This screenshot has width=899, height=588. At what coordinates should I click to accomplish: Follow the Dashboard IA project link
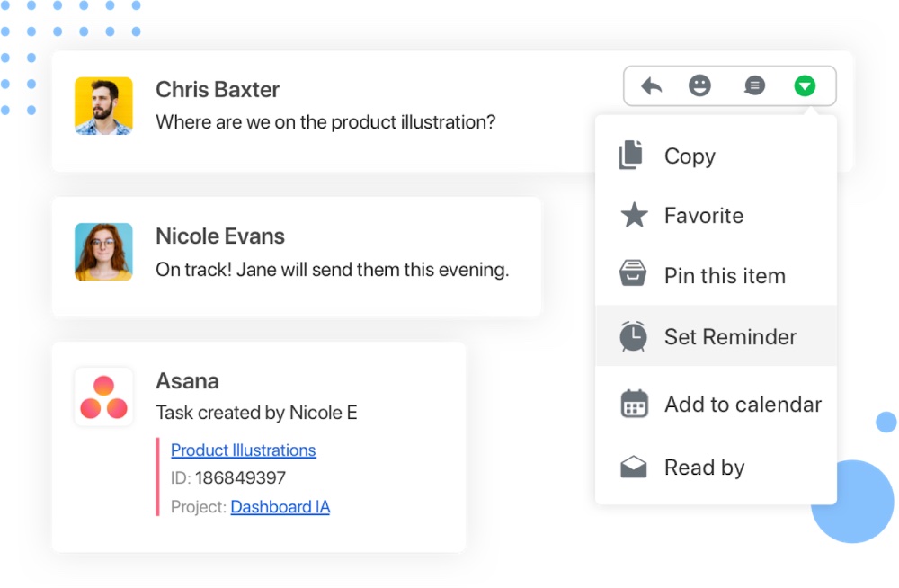tap(280, 507)
